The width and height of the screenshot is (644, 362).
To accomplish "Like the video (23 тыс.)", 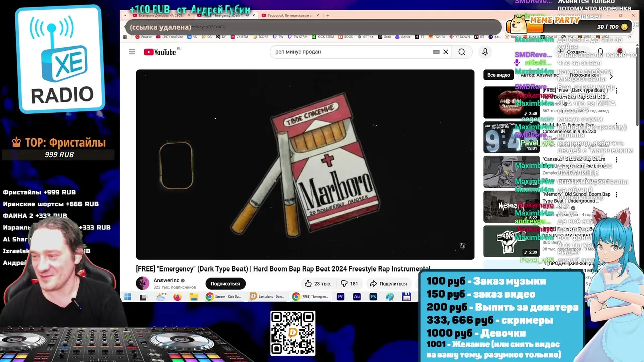I will point(317,284).
